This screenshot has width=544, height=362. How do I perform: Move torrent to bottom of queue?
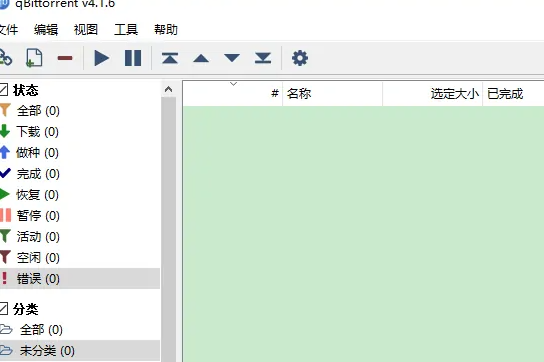point(263,58)
